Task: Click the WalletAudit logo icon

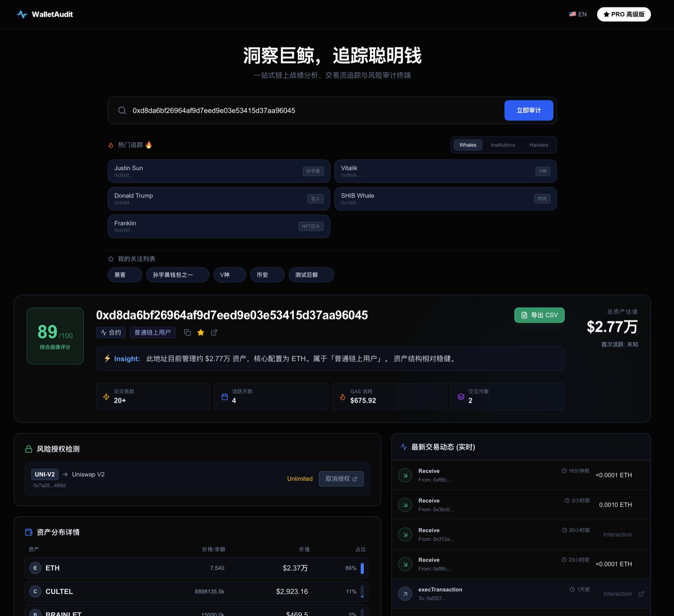Action: click(22, 14)
